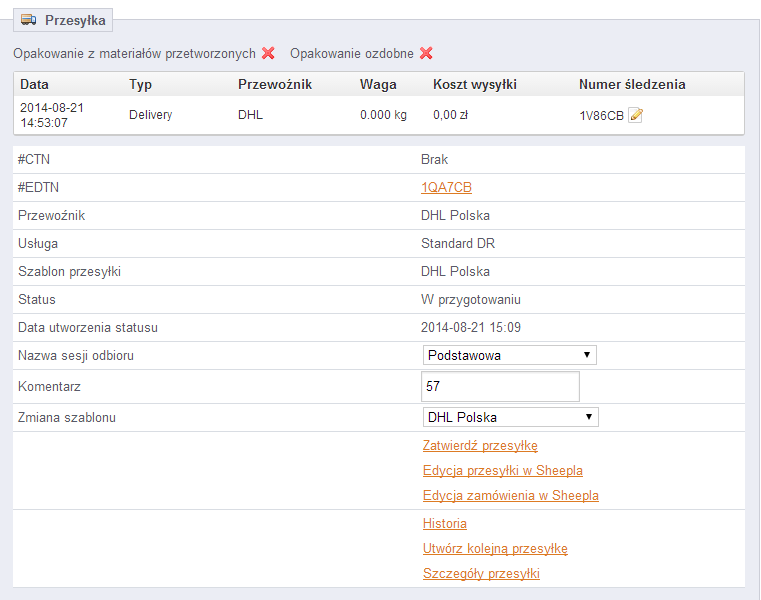Open the Nazwa sesji odbioru dropdown
The height and width of the screenshot is (600, 761).
tap(510, 355)
